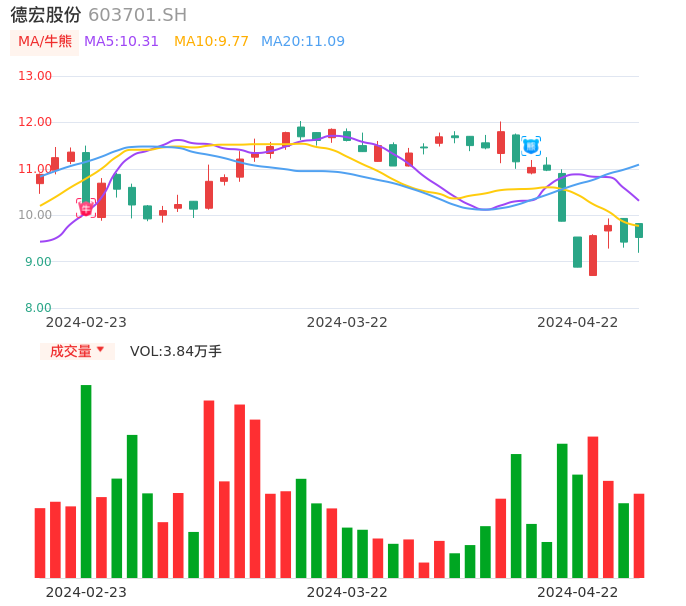
Task: Select the MA10:9.77 legend label
Action: coord(211,42)
